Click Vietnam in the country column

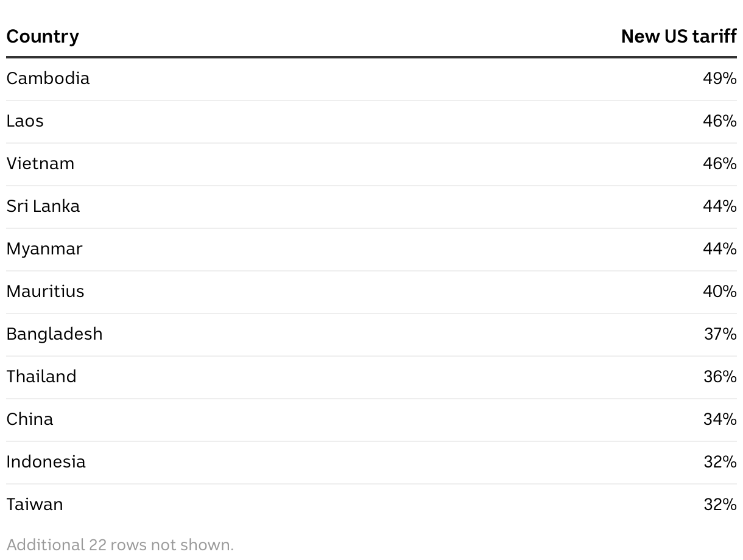tap(40, 164)
